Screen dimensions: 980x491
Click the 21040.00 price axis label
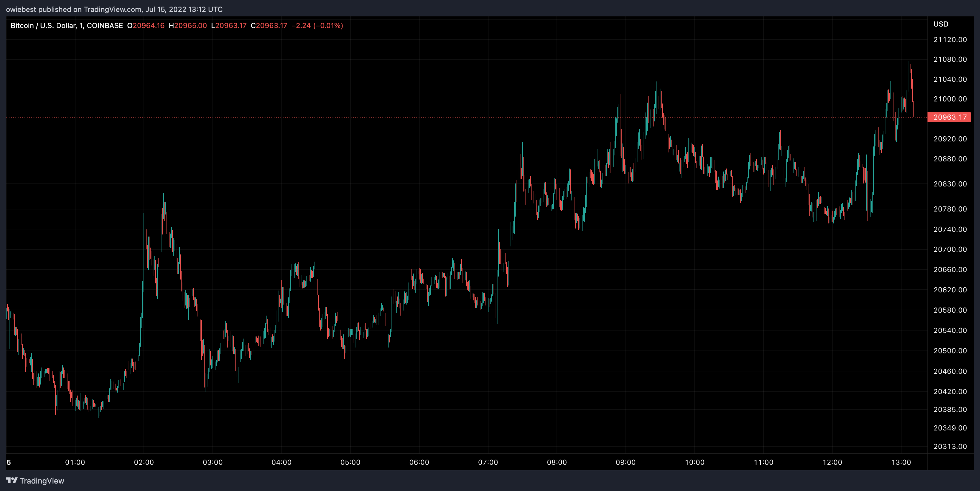tap(950, 79)
